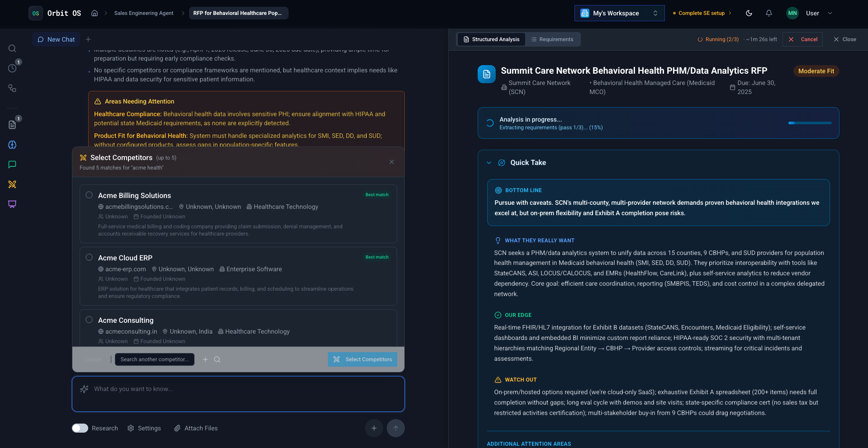Click the Select Competitors button
This screenshot has height=448, width=868.
point(362,359)
